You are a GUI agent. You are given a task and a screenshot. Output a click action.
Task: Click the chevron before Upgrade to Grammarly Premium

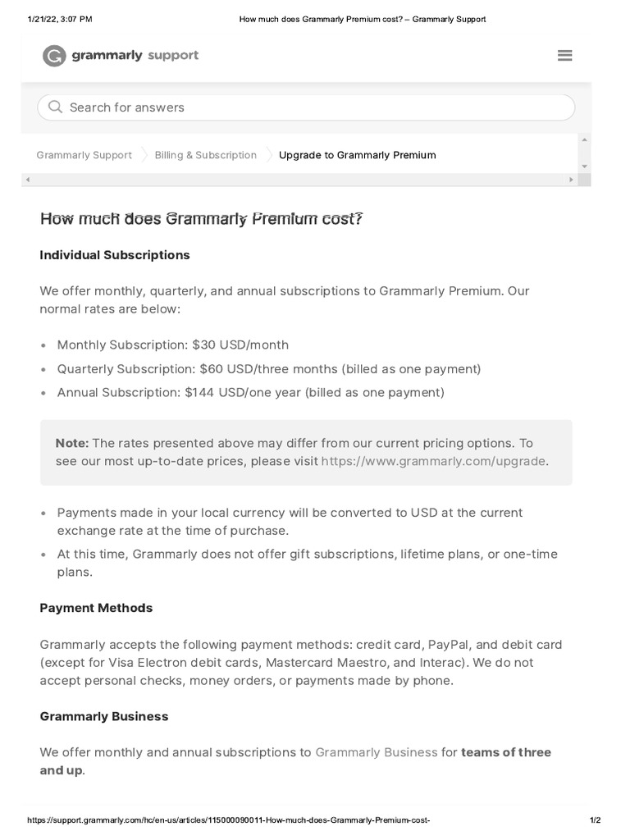(x=268, y=155)
